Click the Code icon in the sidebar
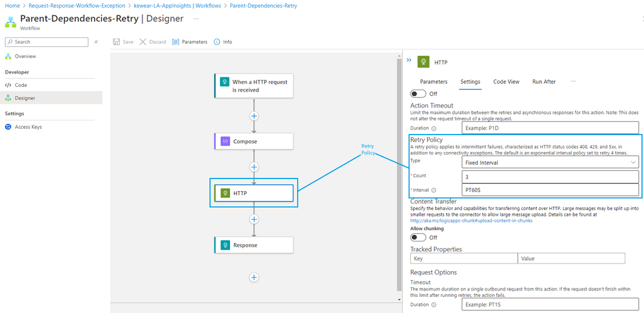Image resolution: width=644 pixels, height=313 pixels. point(8,85)
